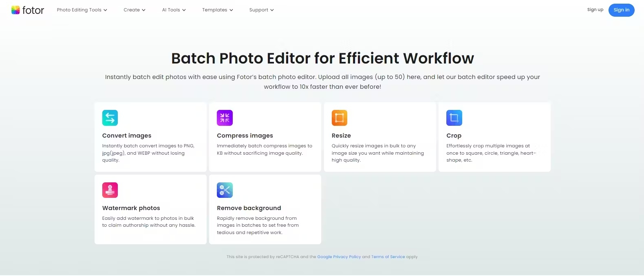Click the 'Immediately batch compress images' description
The width and height of the screenshot is (644, 276).
pyautogui.click(x=265, y=149)
